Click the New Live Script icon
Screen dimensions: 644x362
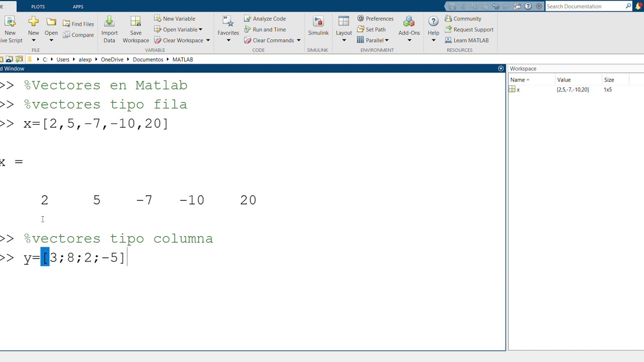10,22
